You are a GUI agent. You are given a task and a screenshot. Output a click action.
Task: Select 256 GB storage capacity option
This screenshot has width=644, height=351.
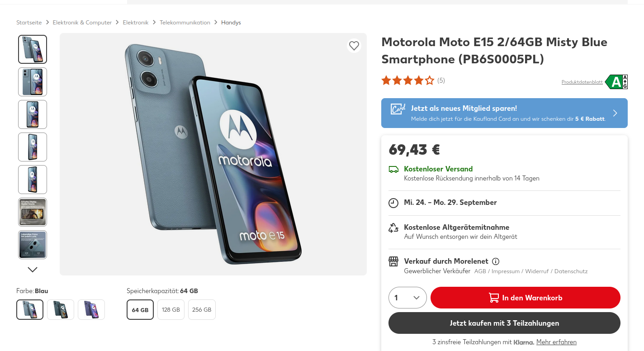pyautogui.click(x=202, y=310)
